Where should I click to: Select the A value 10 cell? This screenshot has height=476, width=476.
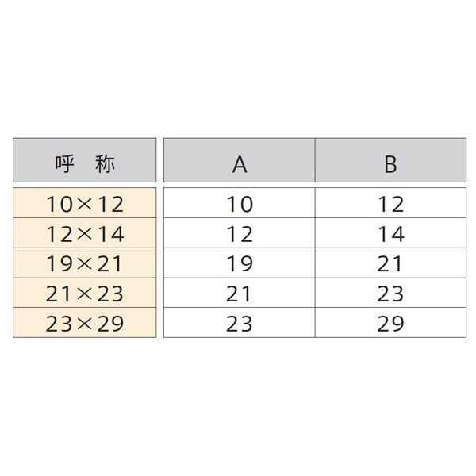(240, 203)
